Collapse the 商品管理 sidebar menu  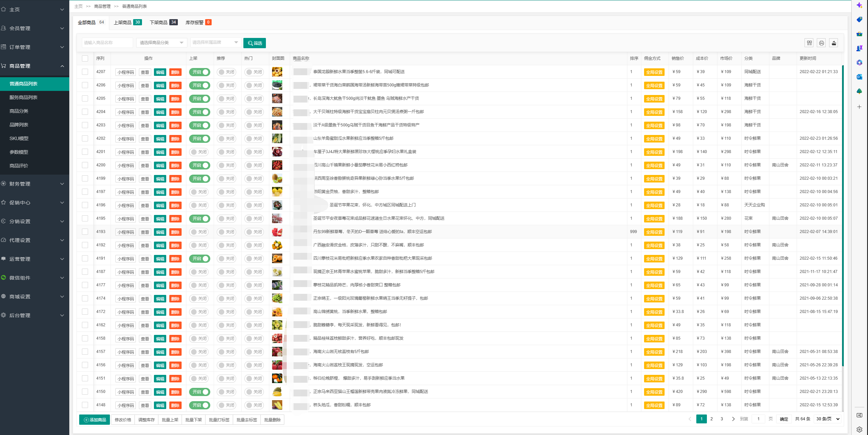pyautogui.click(x=34, y=66)
